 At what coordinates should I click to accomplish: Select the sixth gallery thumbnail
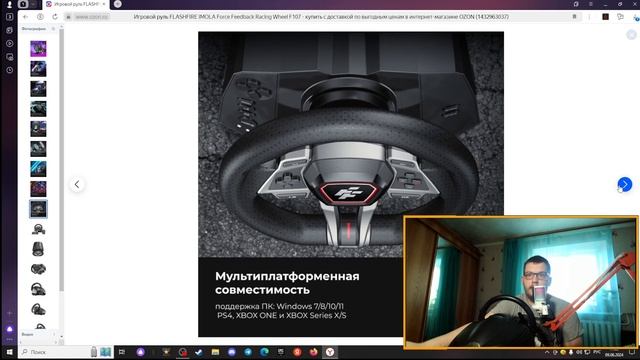38,149
